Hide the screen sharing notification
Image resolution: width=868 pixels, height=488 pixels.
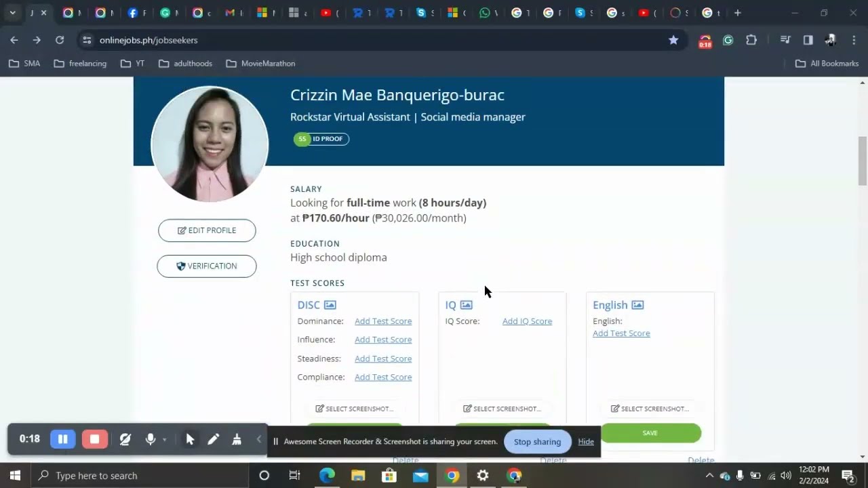pyautogui.click(x=586, y=442)
